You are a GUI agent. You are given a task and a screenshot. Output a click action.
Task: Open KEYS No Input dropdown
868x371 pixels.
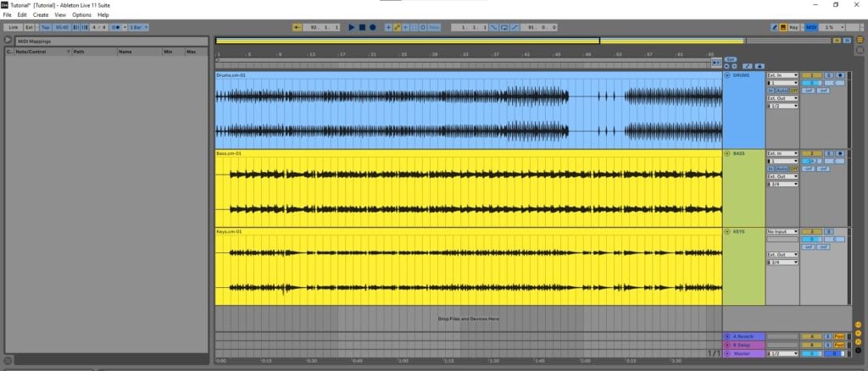782,231
